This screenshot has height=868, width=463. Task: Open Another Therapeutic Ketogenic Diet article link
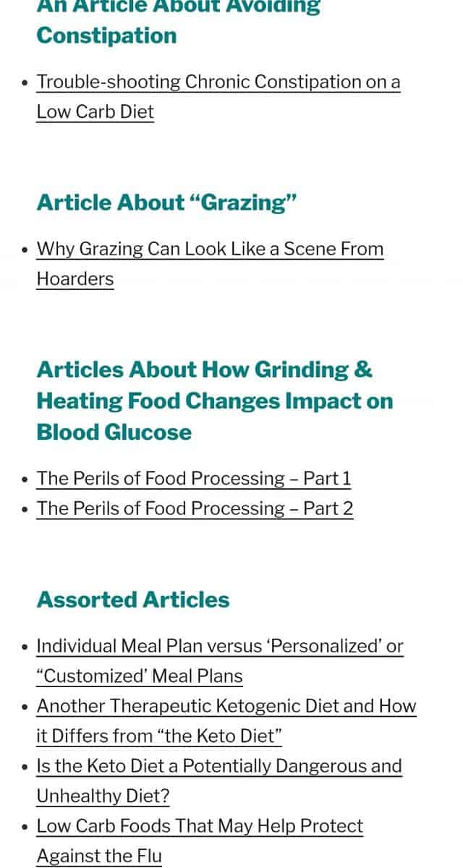click(x=226, y=720)
